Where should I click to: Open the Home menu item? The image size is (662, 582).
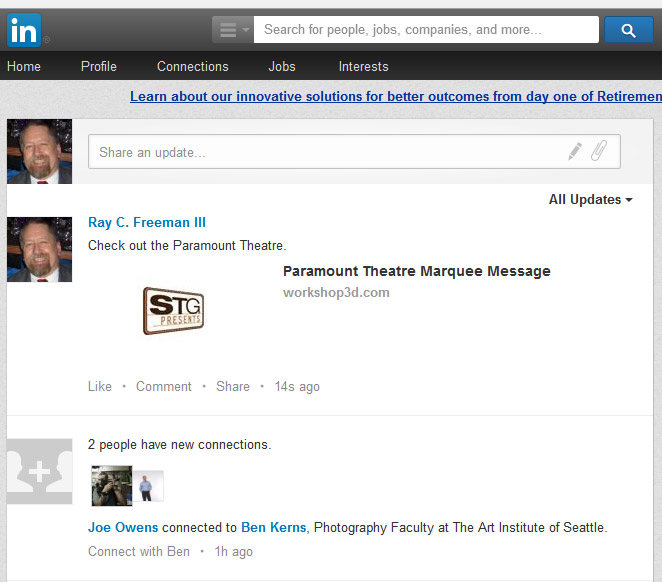click(x=24, y=66)
